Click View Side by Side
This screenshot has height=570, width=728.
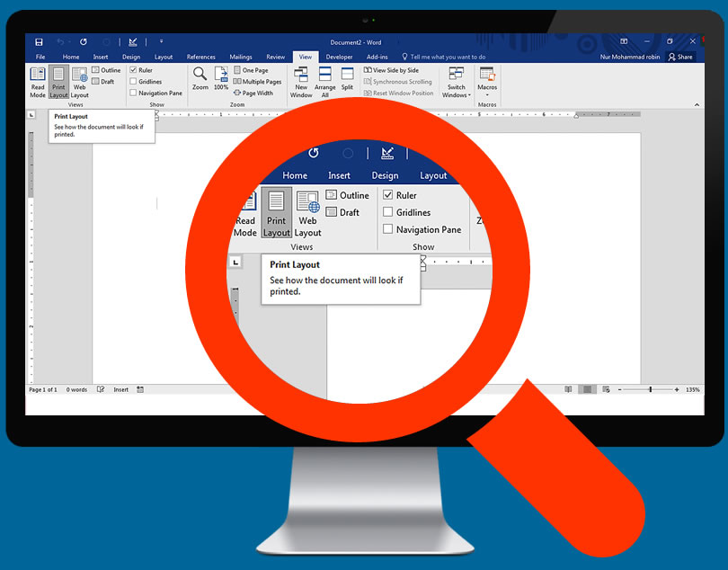[x=391, y=70]
